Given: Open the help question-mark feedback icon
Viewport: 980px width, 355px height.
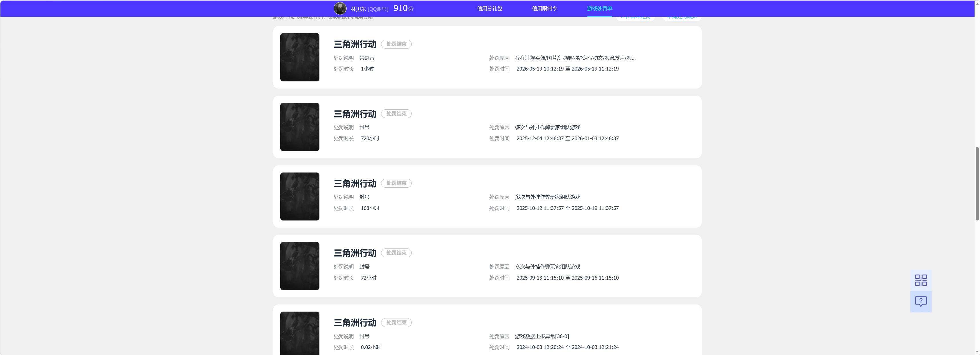Looking at the screenshot, I should pyautogui.click(x=921, y=302).
